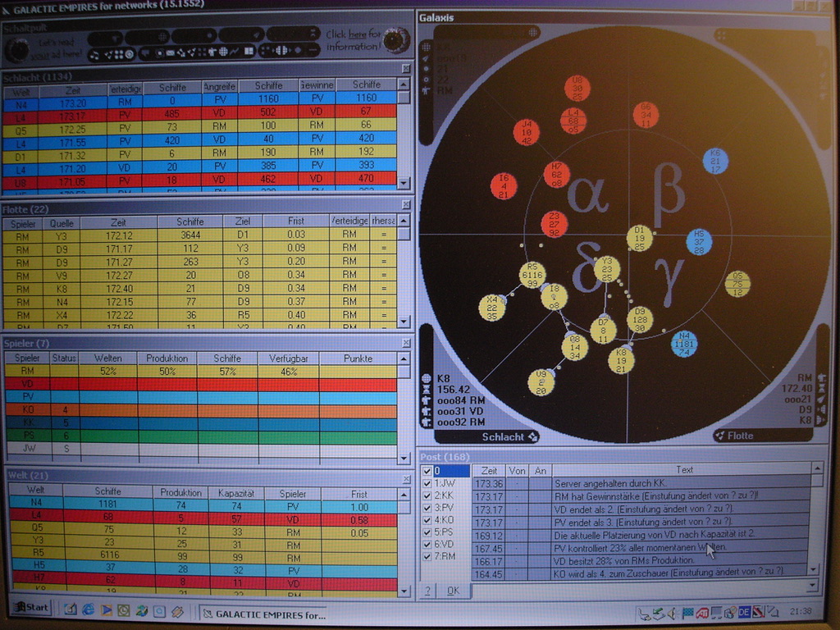Click the dial knob left of the ad text
The image size is (840, 630).
pyautogui.click(x=17, y=51)
